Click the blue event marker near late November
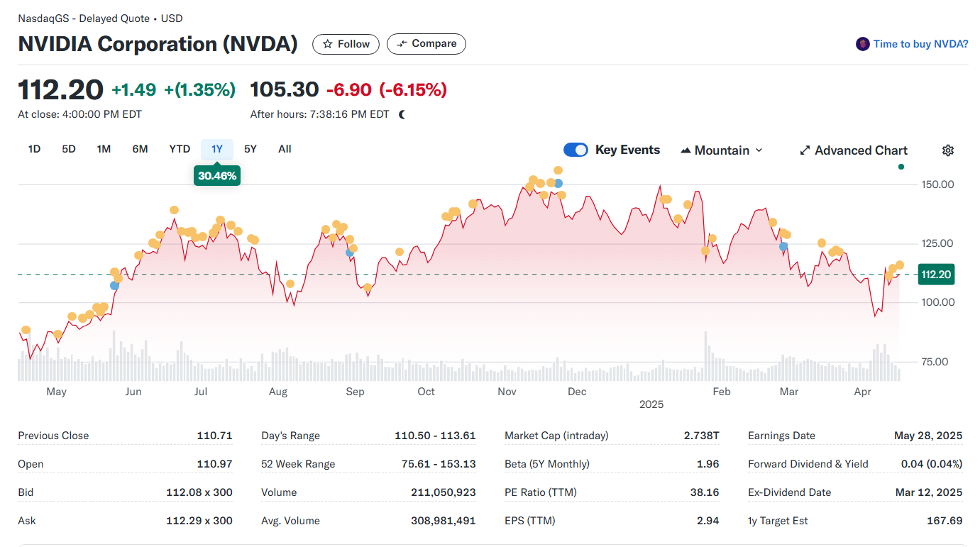 (x=558, y=184)
